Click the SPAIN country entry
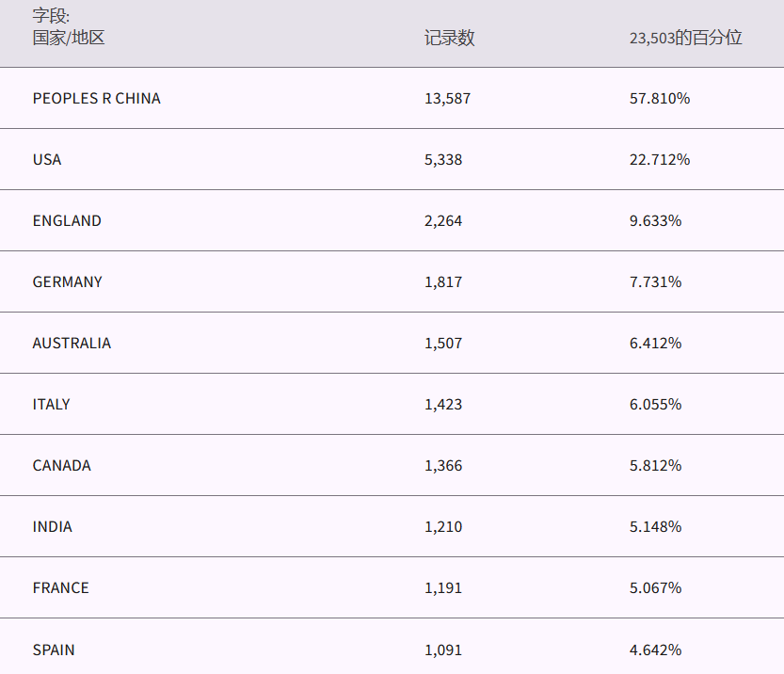The image size is (784, 674). coord(54,650)
